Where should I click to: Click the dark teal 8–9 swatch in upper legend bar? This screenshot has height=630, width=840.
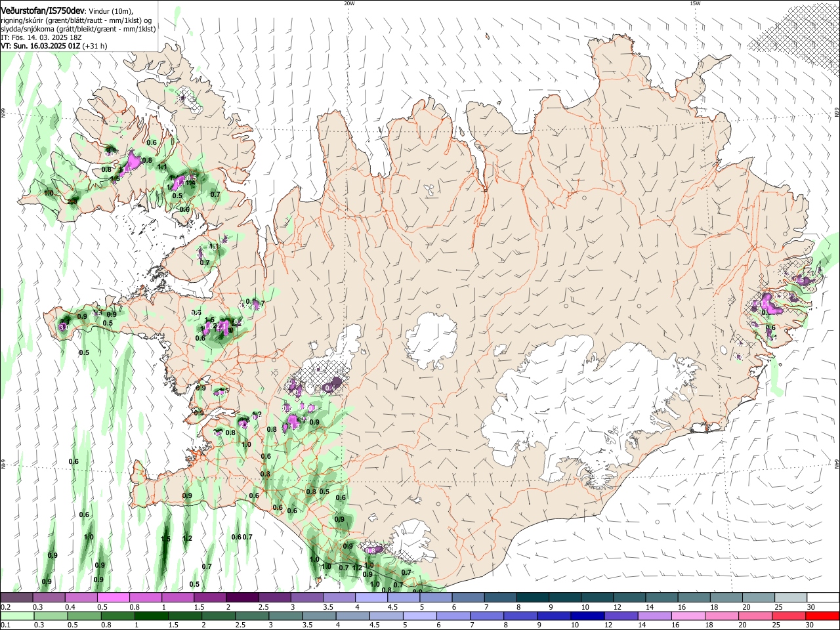coord(532,598)
